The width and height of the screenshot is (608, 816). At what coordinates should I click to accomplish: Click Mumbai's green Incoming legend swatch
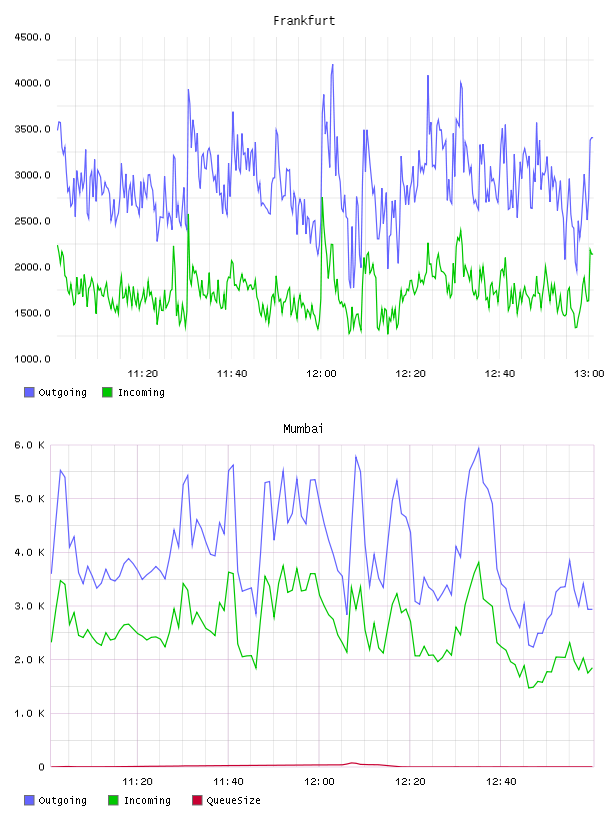[x=113, y=800]
